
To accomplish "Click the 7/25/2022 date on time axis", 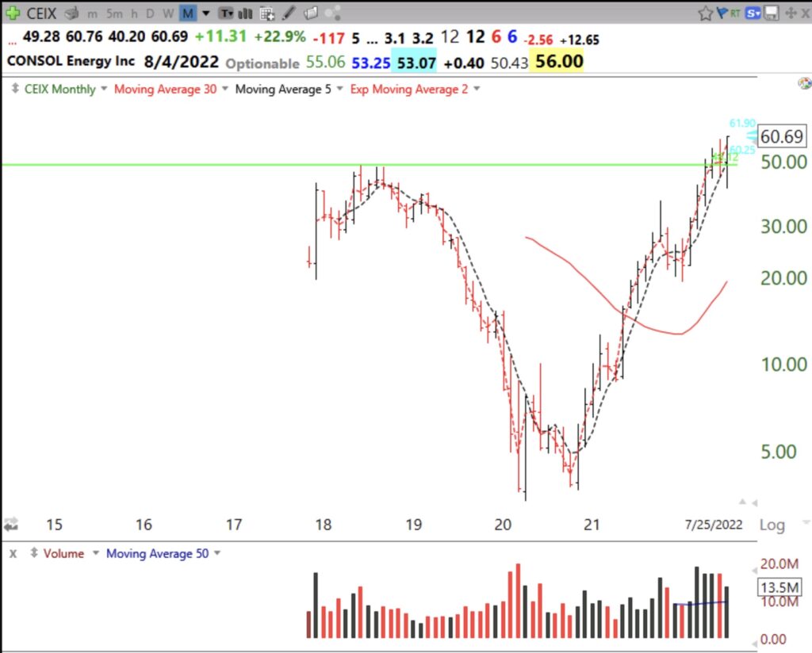I will coord(714,525).
